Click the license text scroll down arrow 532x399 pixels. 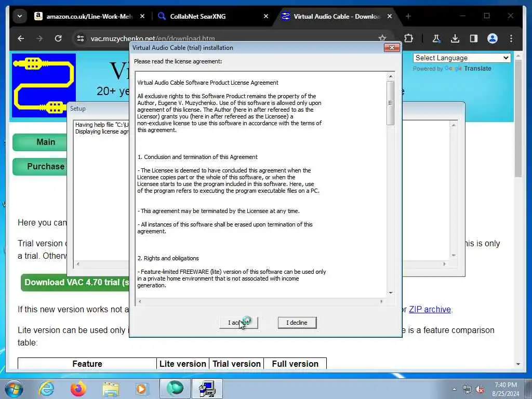[x=391, y=292]
